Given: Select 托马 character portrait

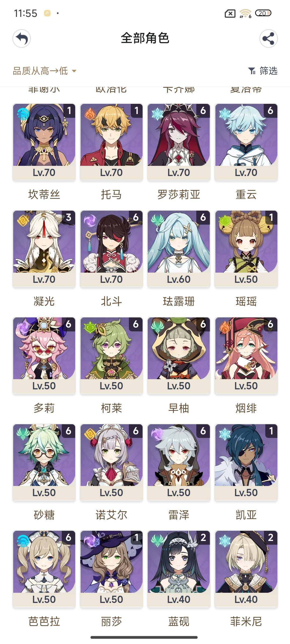Looking at the screenshot, I should pos(111,135).
